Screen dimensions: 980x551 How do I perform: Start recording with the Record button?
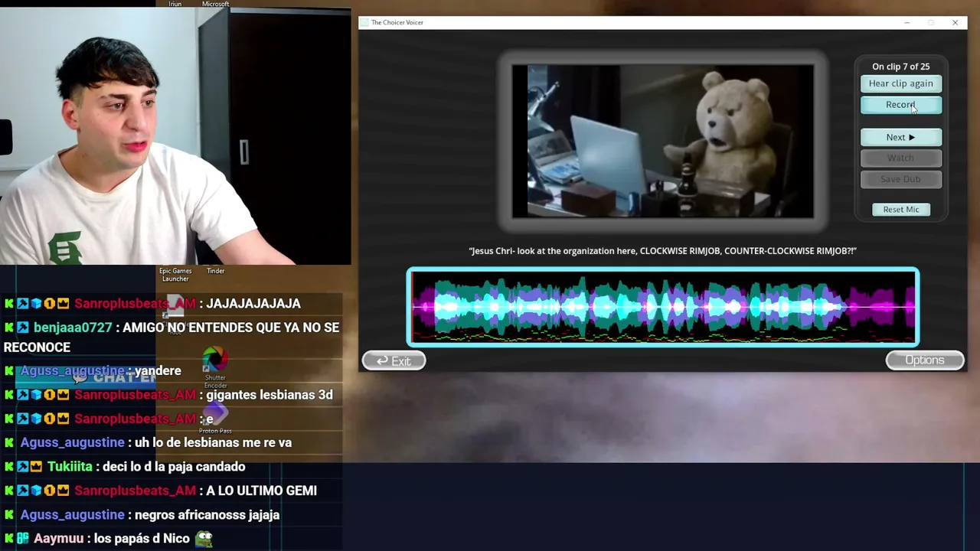point(901,105)
